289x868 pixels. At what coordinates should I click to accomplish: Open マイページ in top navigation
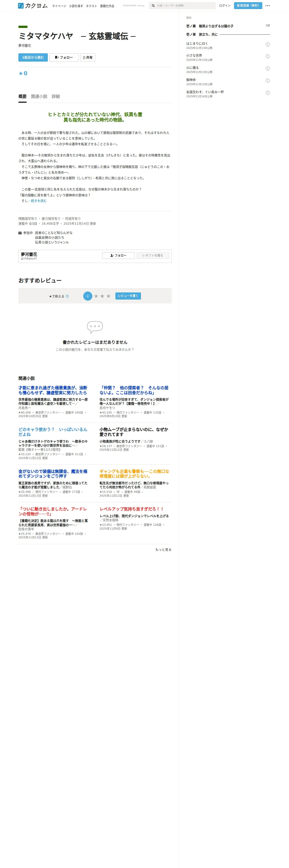coord(59,6)
